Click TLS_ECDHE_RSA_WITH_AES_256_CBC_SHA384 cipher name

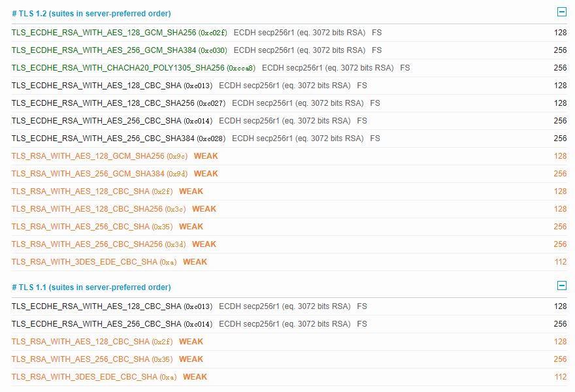tap(103, 139)
